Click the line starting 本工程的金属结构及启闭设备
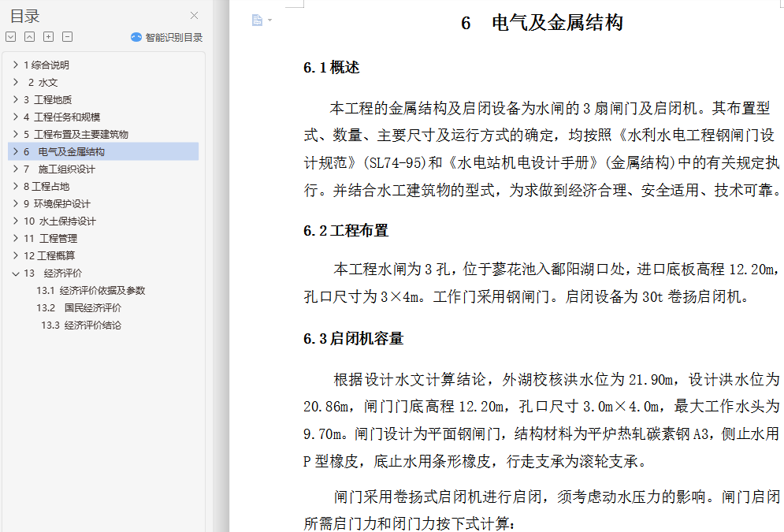Viewport: 784px width, 532px height. (x=550, y=108)
